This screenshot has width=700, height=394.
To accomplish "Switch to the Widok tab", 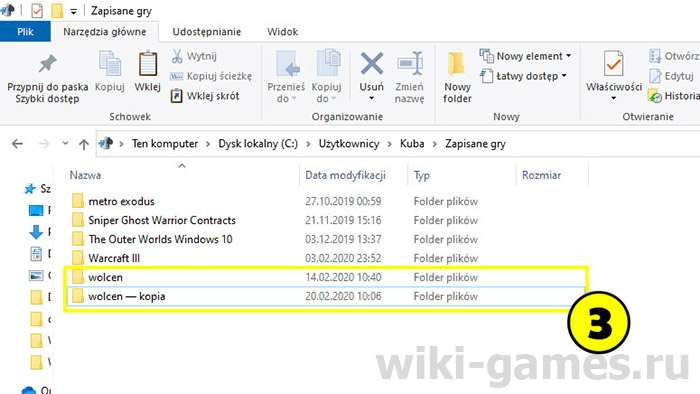I will pos(283,32).
